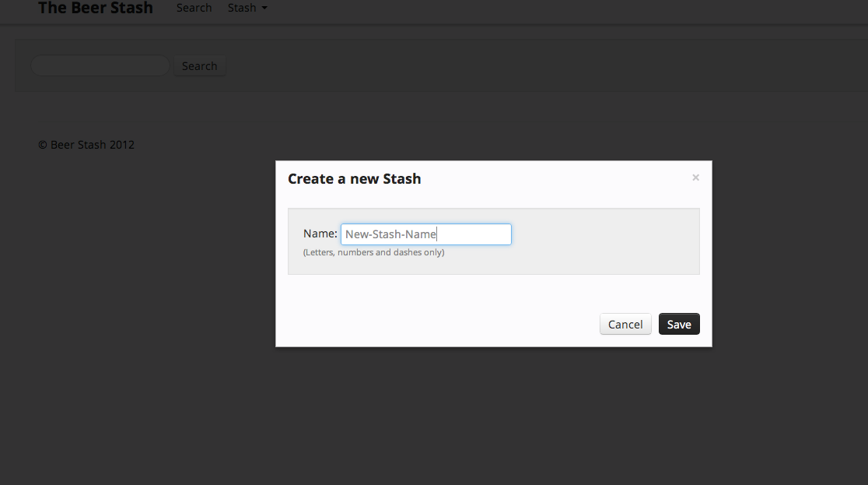Image resolution: width=868 pixels, height=485 pixels.
Task: Focus the beer search text box
Action: (x=100, y=65)
